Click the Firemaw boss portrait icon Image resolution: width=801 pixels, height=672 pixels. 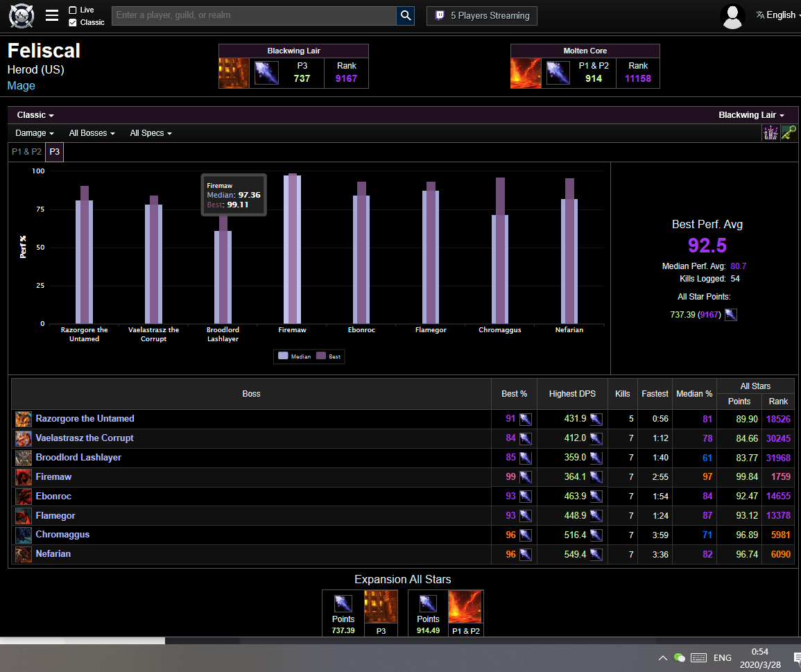24,477
